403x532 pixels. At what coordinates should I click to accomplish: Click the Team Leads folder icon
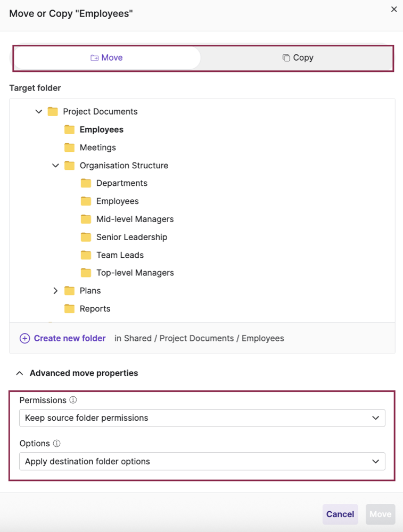point(86,255)
